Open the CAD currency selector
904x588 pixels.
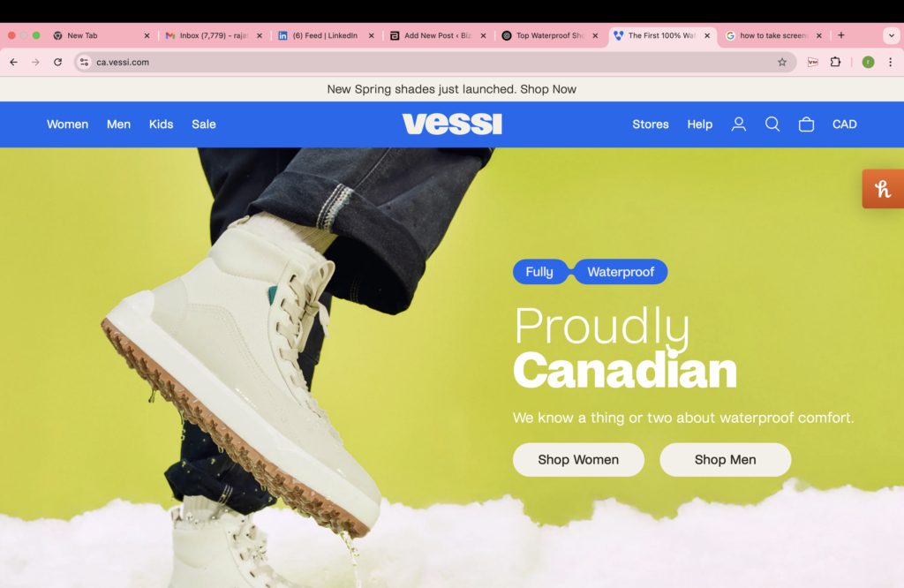[844, 124]
